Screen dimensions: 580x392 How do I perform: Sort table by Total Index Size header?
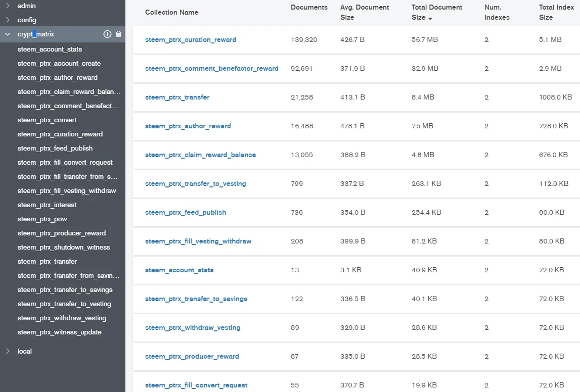click(x=556, y=12)
